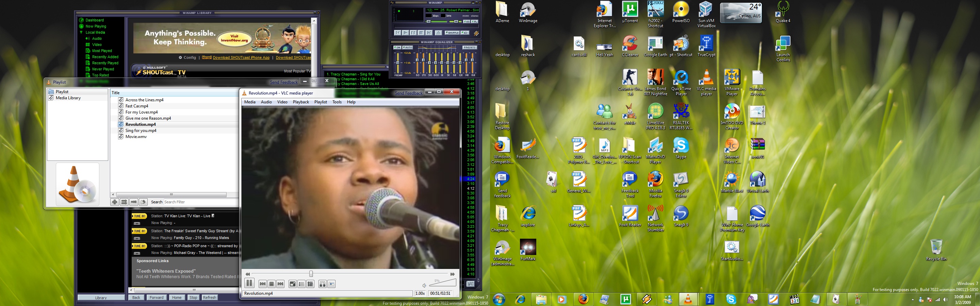This screenshot has width=980, height=306.
Task: Open the Tools menu in VLC
Action: click(x=337, y=102)
